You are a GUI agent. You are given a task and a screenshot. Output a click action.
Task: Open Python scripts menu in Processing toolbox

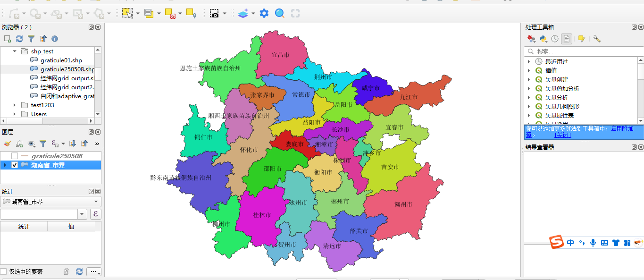click(543, 39)
